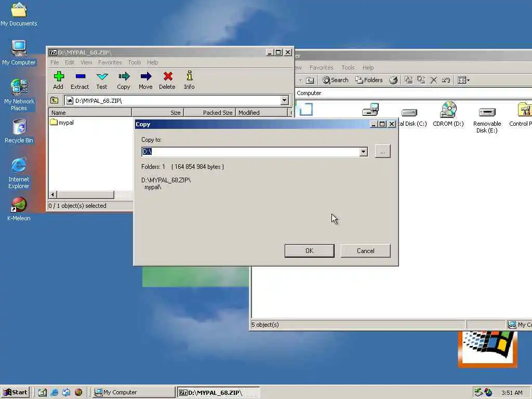
Task: Open the 7-Zip View menu
Action: (x=86, y=62)
